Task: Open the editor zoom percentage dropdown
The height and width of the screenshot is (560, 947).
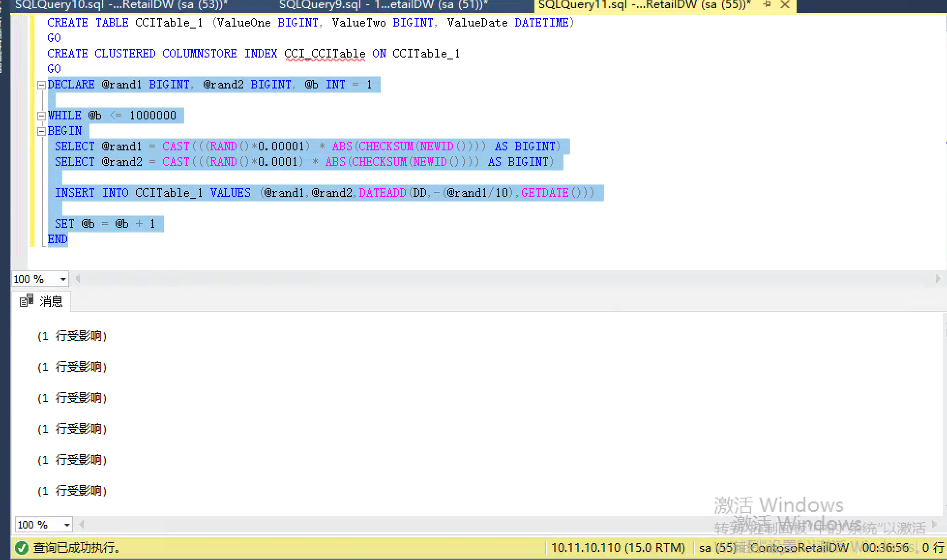Action: tap(63, 279)
